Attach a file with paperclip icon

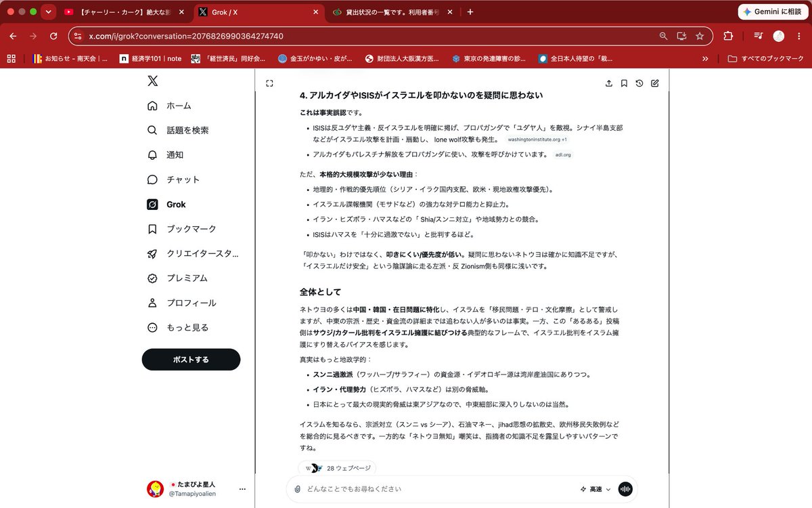(298, 489)
